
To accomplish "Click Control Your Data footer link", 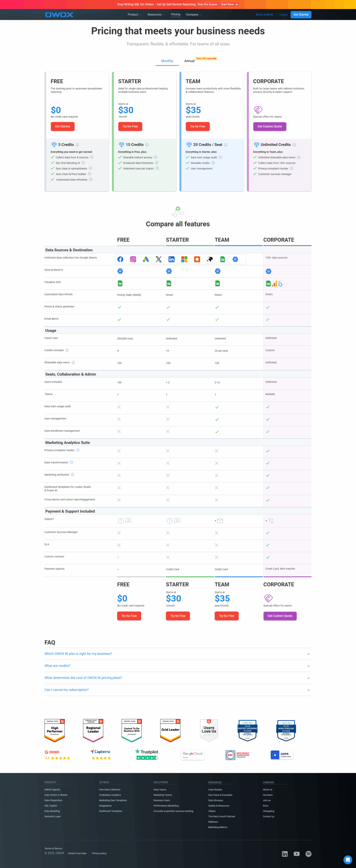I will 77,853.
